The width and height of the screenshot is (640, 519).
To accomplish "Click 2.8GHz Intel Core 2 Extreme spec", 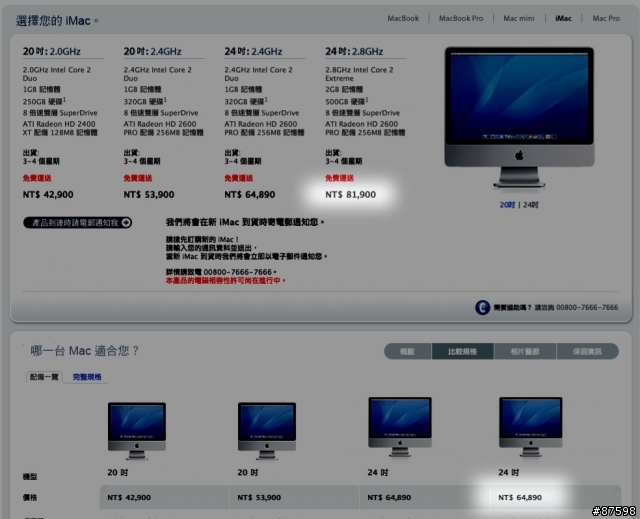I will [x=359, y=74].
